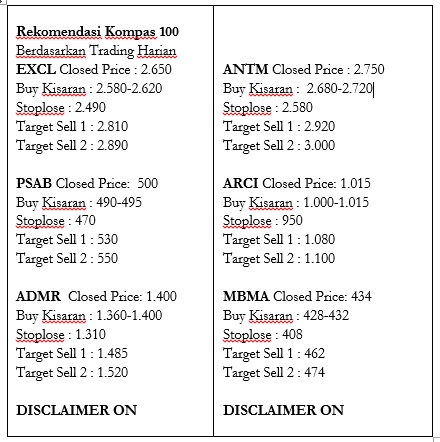This screenshot has width=440, height=442.
Task: Click 'DISCLAIMER ON' in the right column
Action: 284,410
